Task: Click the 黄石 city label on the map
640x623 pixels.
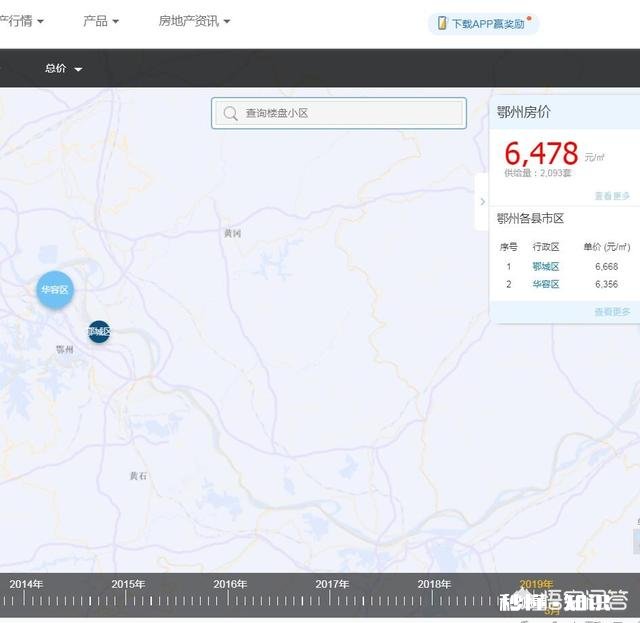Action: point(138,476)
